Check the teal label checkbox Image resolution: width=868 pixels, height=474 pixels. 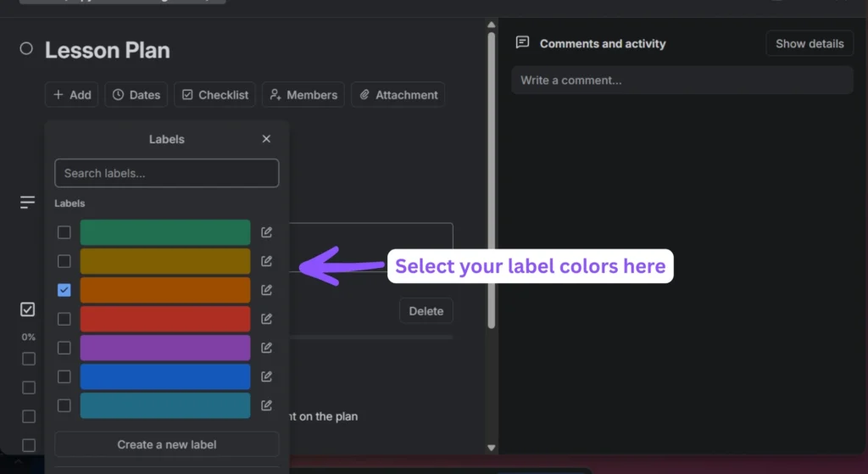coord(64,405)
